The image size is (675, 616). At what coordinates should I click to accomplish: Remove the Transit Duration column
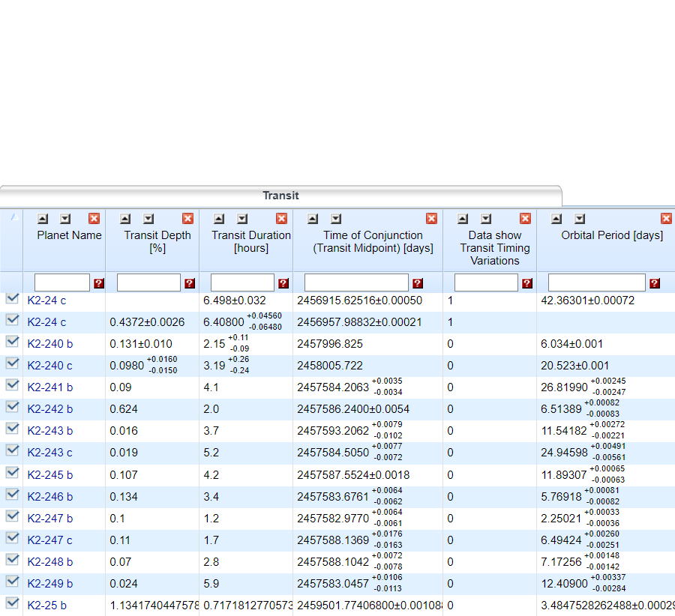(281, 219)
